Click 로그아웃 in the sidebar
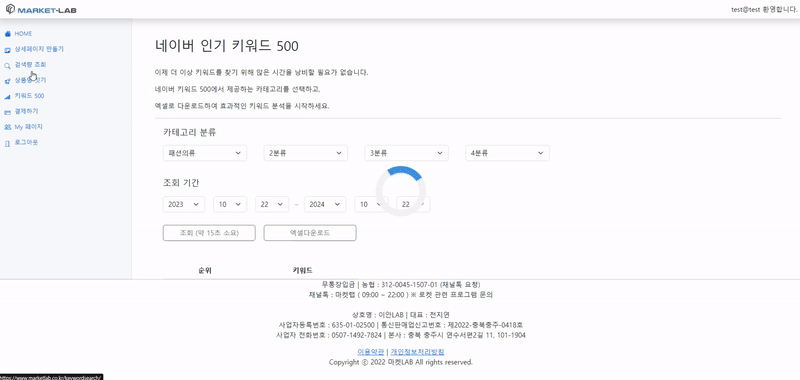Screen dimensions: 800x380 click(x=26, y=142)
